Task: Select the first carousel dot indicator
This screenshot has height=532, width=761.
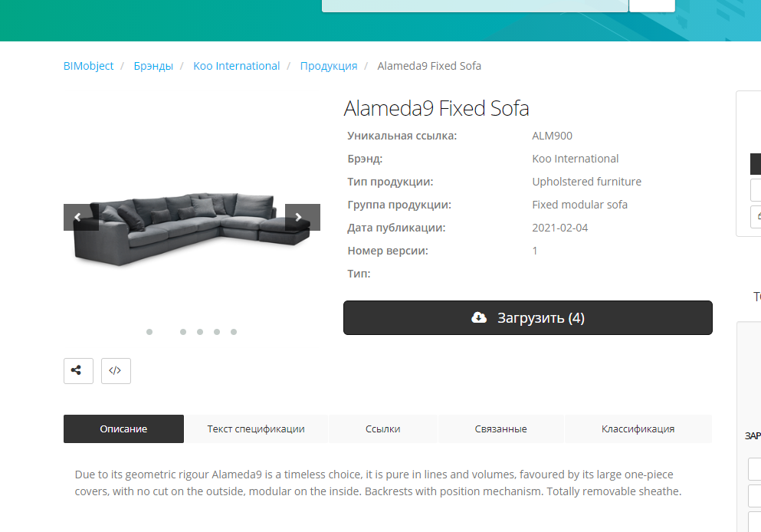Action: 149,332
